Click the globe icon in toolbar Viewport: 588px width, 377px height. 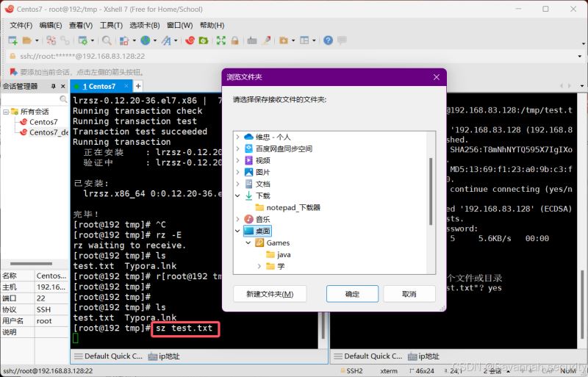pos(146,40)
